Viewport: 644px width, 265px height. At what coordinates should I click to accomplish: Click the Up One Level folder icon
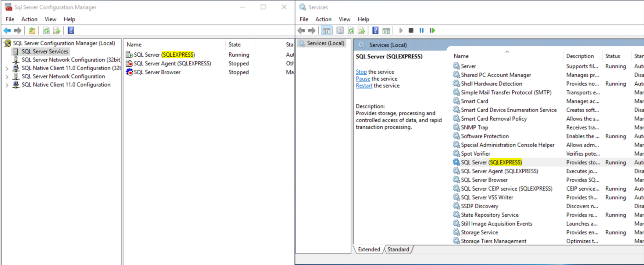click(x=32, y=31)
